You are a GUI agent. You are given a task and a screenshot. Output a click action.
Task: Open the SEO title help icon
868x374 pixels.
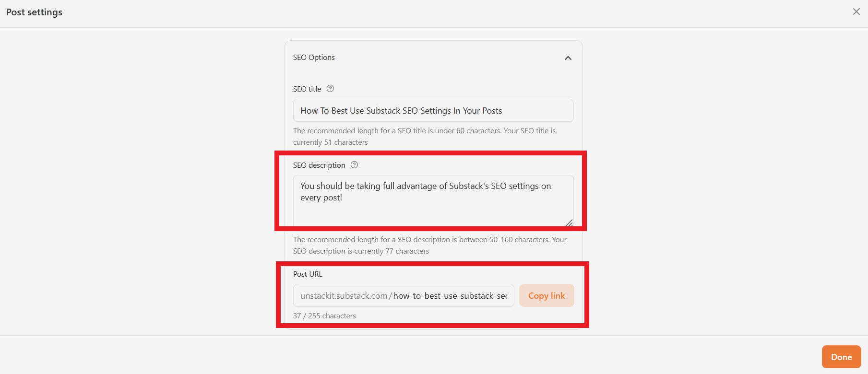(330, 89)
